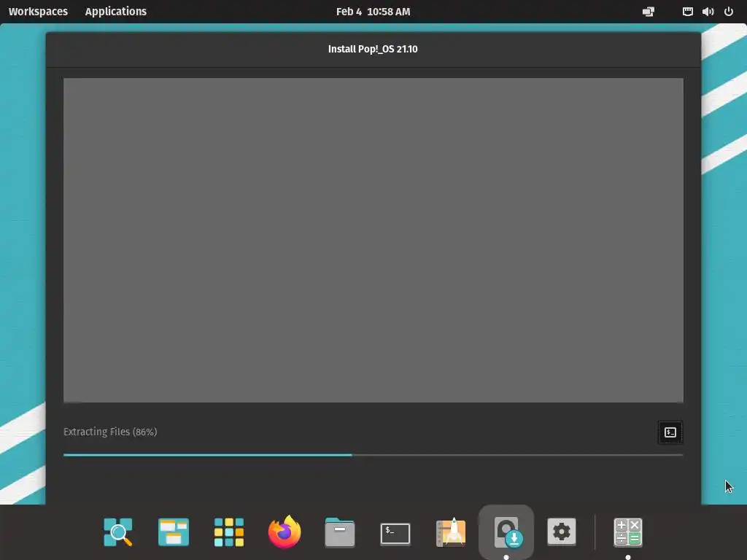The width and height of the screenshot is (747, 560).
Task: Click the Extracting Files (86%) status text
Action: pos(110,432)
